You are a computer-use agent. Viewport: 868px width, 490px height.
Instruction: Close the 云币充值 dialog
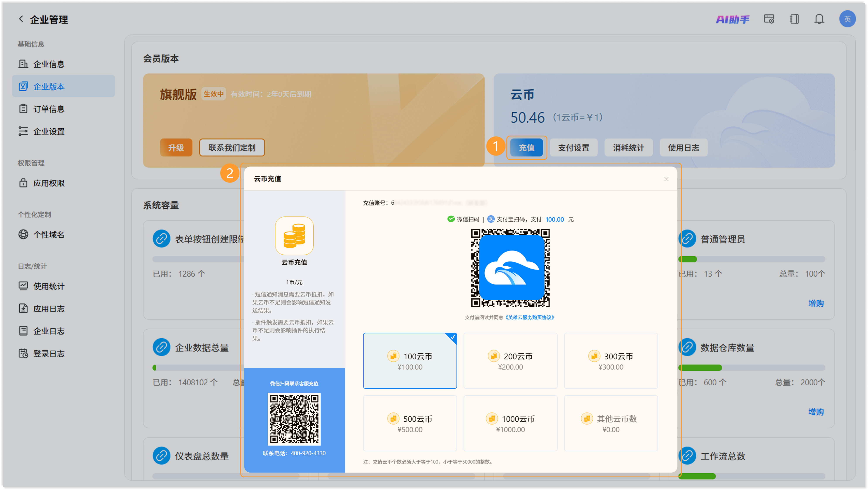click(666, 179)
